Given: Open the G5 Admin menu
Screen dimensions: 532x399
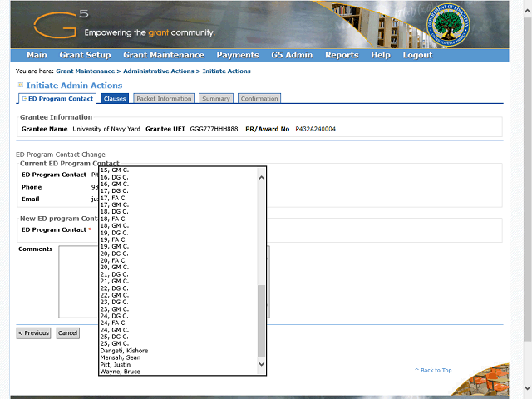Looking at the screenshot, I should pyautogui.click(x=292, y=55).
